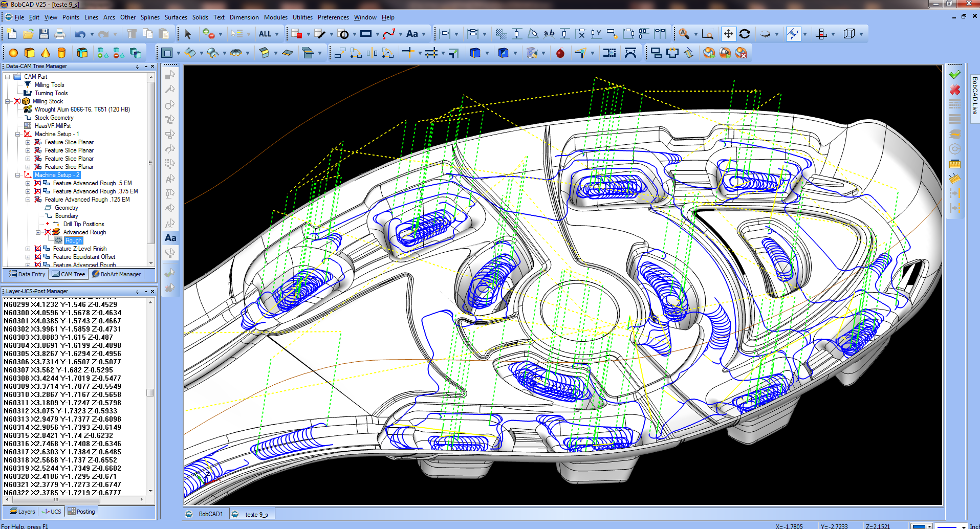Open the undo history dropdown arrow
Viewport: 980px width, 529px height.
point(92,34)
